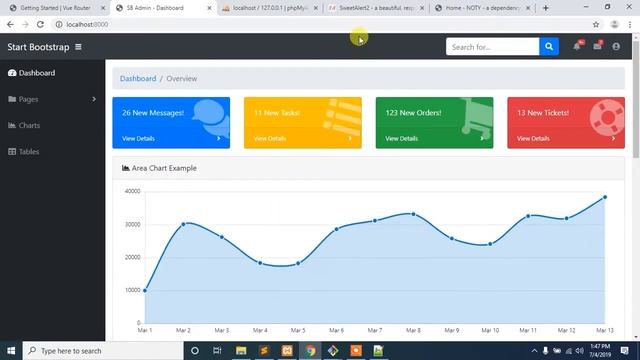Image resolution: width=640 pixels, height=360 pixels.
Task: Click the Tables grid icon in sidebar
Action: pos(12,151)
